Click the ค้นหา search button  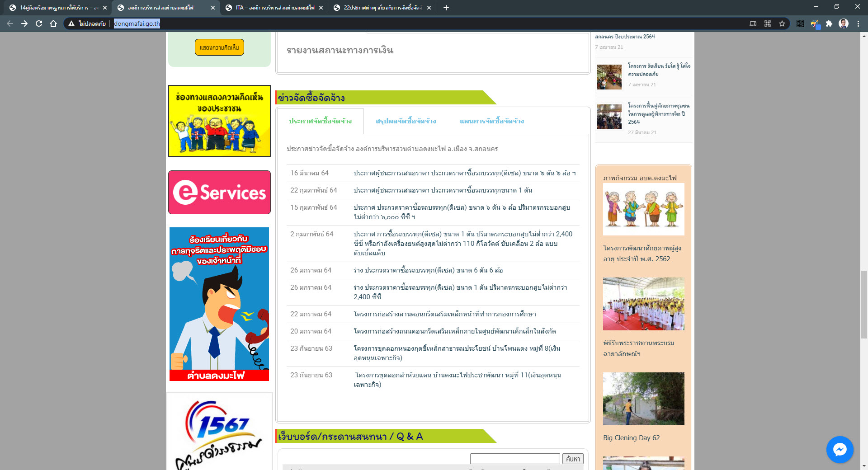[x=573, y=459]
